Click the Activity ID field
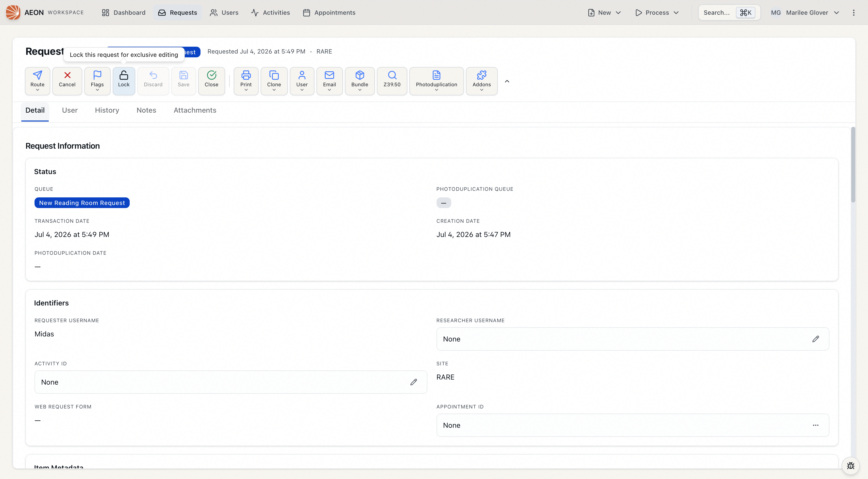This screenshot has width=868, height=479. (231, 382)
